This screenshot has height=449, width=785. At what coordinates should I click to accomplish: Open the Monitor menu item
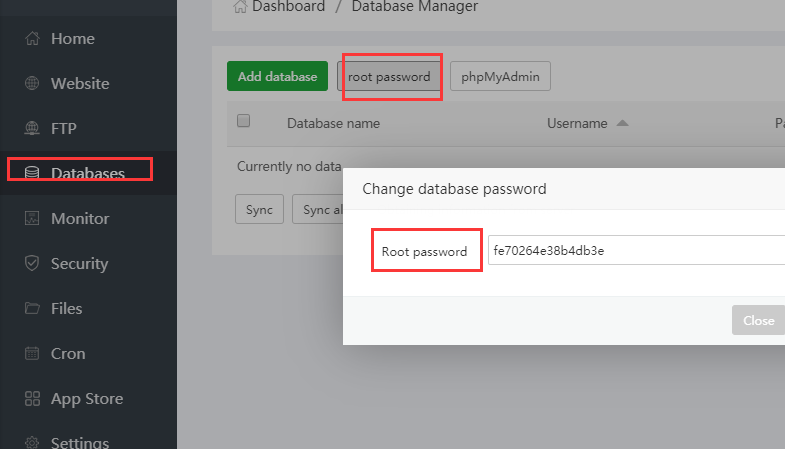click(80, 219)
